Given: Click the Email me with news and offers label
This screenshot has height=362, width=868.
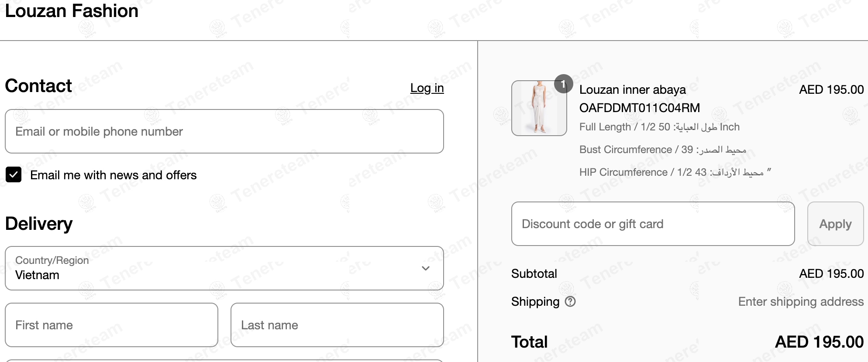Looking at the screenshot, I should pos(114,175).
